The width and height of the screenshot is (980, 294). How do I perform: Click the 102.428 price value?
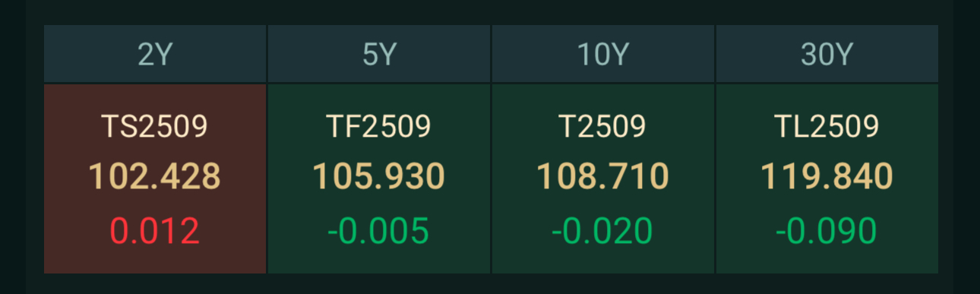coord(155,177)
